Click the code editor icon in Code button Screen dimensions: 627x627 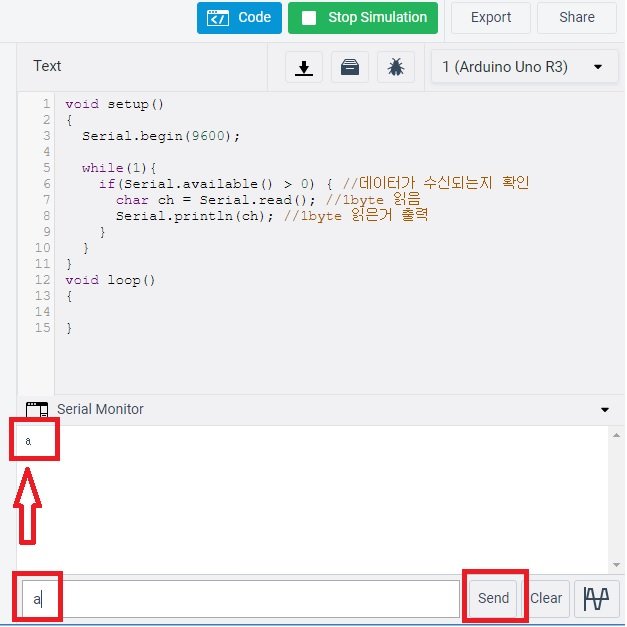pyautogui.click(x=218, y=18)
